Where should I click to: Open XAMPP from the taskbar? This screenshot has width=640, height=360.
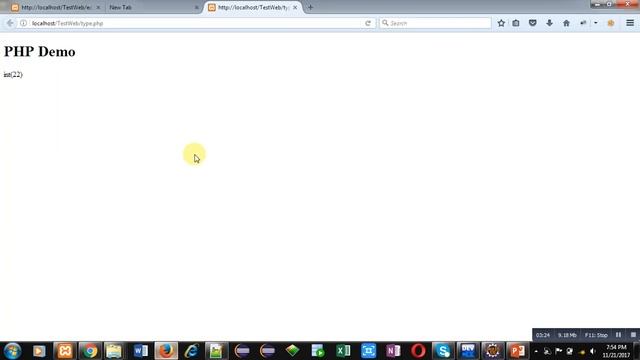click(x=65, y=351)
